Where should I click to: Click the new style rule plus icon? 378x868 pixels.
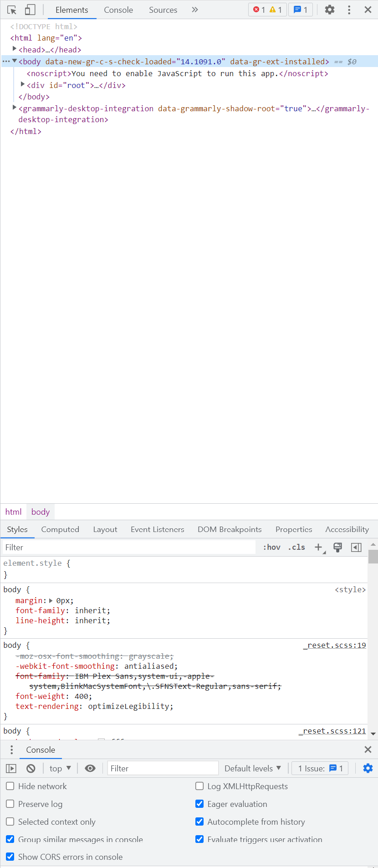[x=318, y=547]
